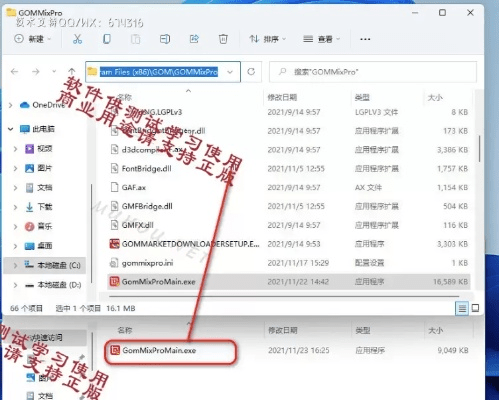
Task: Click the GOMMARKETDOWNLOADERSETUP red app icon
Action: [x=114, y=244]
